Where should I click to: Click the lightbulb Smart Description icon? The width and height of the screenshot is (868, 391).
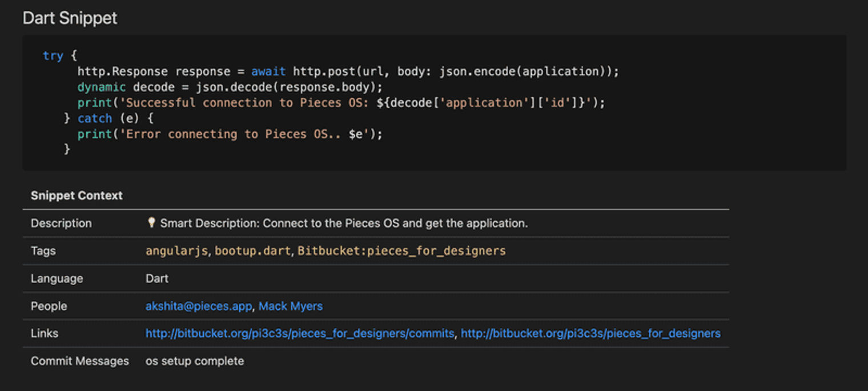pyautogui.click(x=151, y=223)
